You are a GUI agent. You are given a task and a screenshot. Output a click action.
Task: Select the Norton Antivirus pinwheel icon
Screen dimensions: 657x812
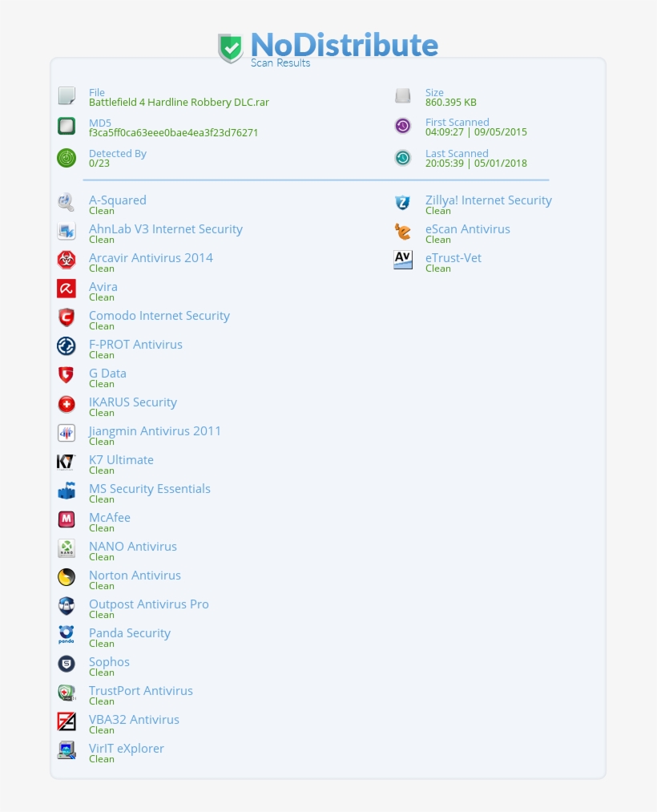66,576
